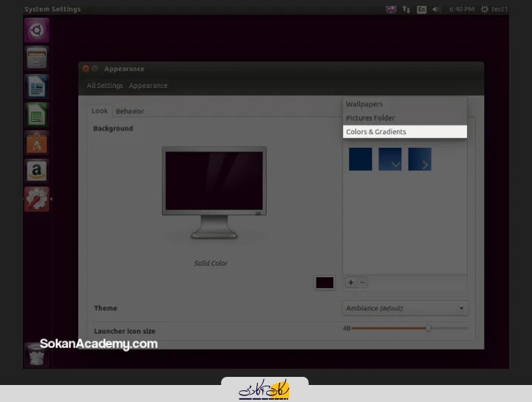Select the Look tab
532x402 pixels.
coord(99,112)
